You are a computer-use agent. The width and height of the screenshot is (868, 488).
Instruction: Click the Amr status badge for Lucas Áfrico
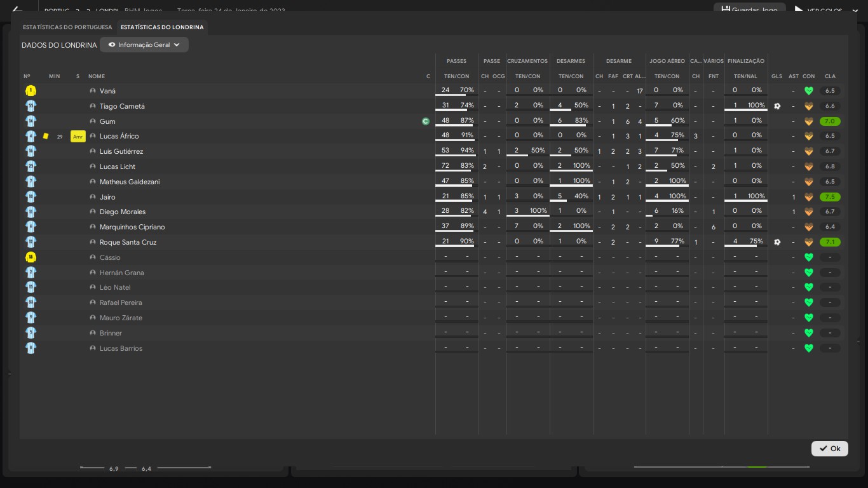(x=78, y=137)
